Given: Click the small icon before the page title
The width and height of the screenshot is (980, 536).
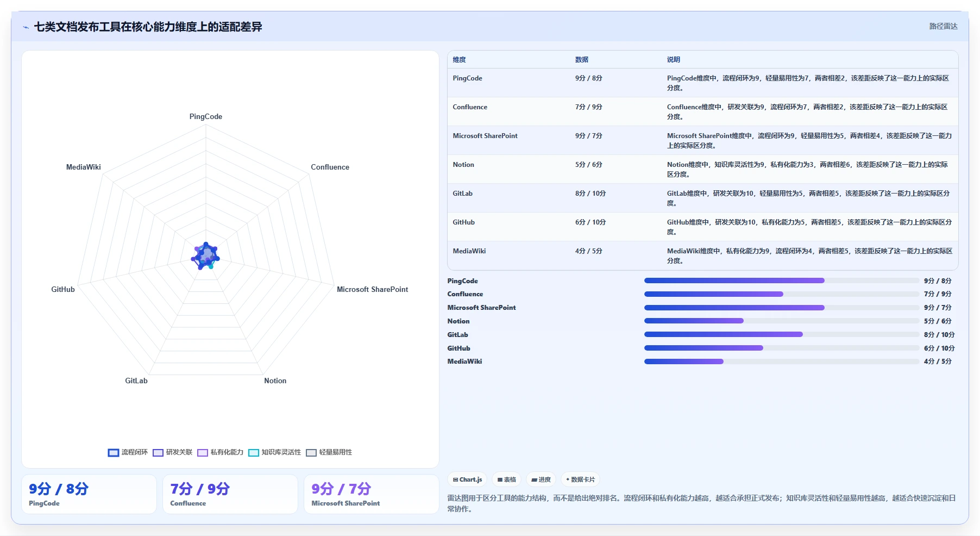Looking at the screenshot, I should point(26,27).
